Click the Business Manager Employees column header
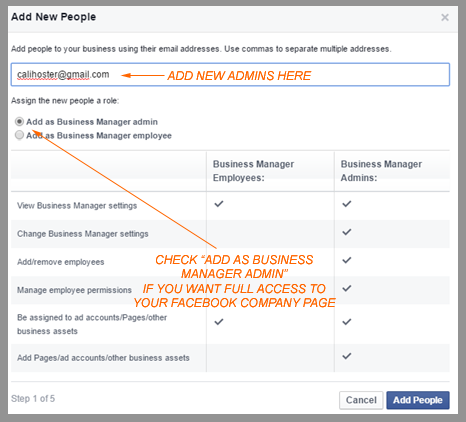 253,171
